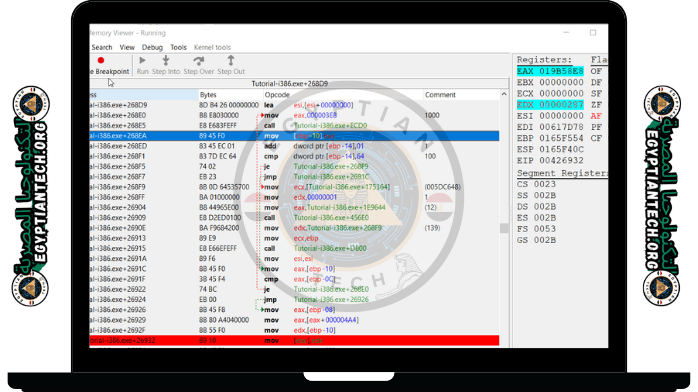Click the Bytes column header
The width and height of the screenshot is (698, 392).
pyautogui.click(x=230, y=95)
